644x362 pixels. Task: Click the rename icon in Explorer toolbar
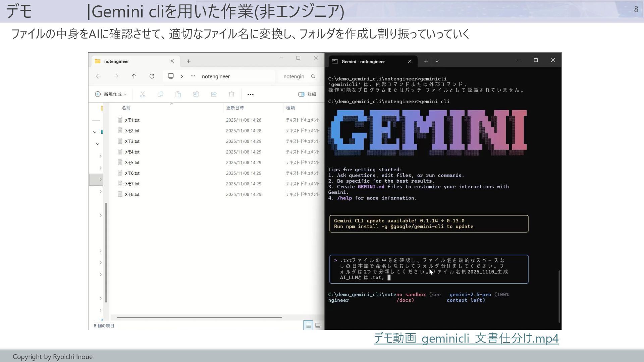196,95
